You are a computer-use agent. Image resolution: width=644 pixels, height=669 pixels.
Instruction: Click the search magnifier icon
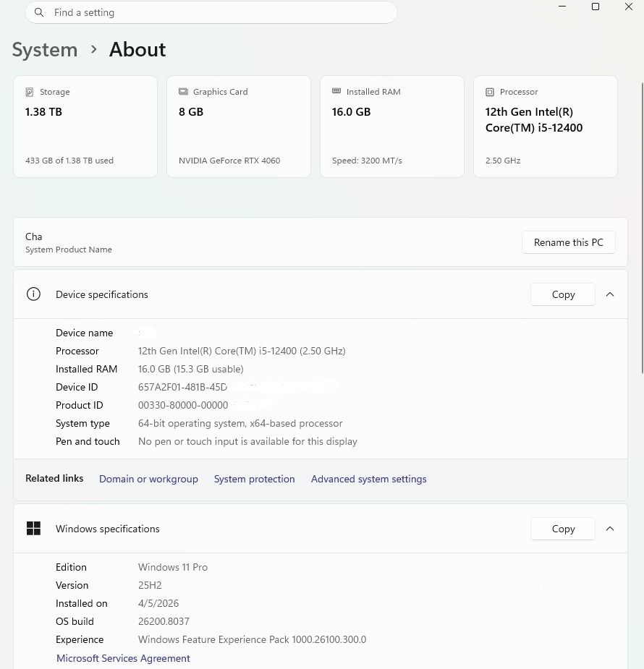tap(39, 12)
